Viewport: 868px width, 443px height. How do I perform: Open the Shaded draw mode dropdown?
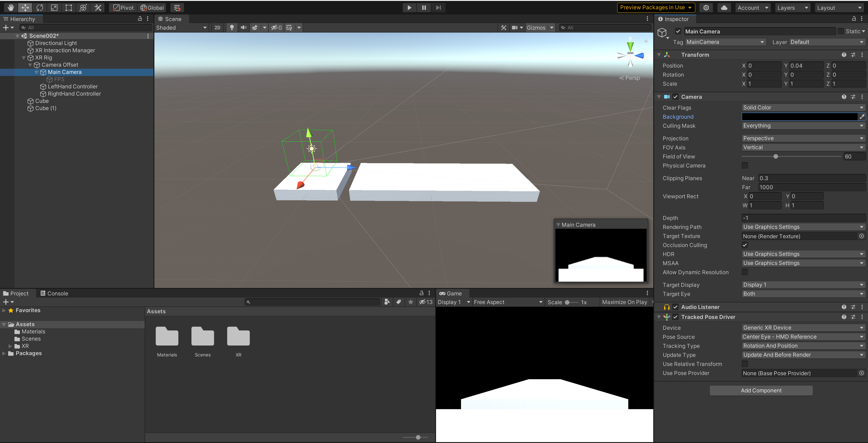[181, 28]
